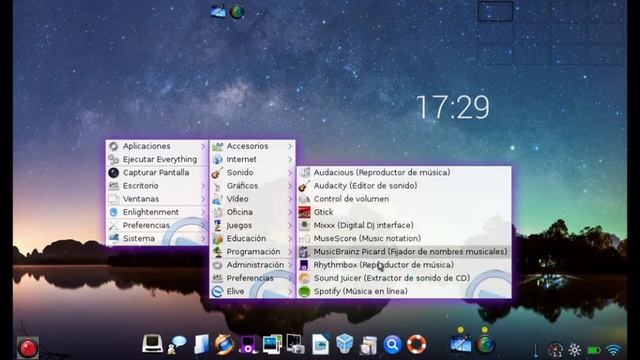This screenshot has width=640, height=360.
Task: Click the top-bar globe icon
Action: click(237, 12)
